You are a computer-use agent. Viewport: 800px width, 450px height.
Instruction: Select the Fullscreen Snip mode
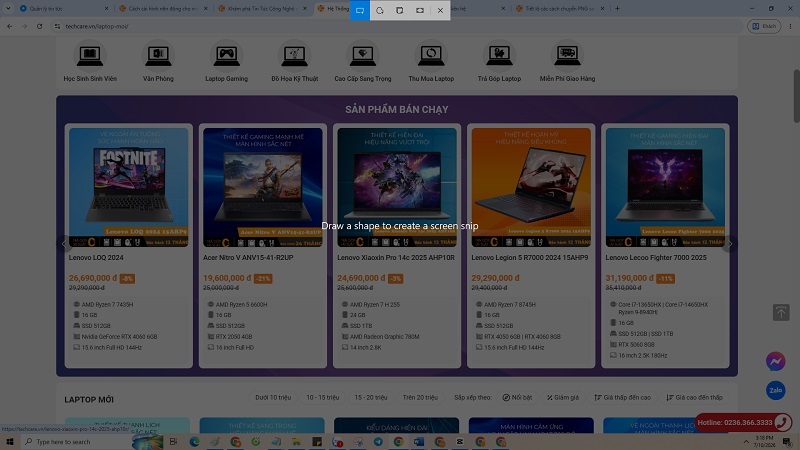click(420, 10)
